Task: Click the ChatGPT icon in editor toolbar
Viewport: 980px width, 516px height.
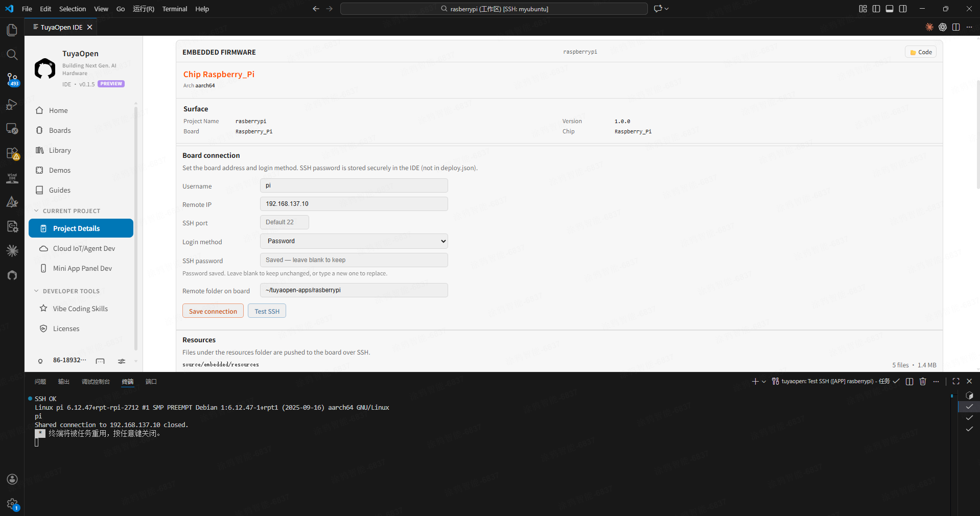Action: [x=943, y=27]
